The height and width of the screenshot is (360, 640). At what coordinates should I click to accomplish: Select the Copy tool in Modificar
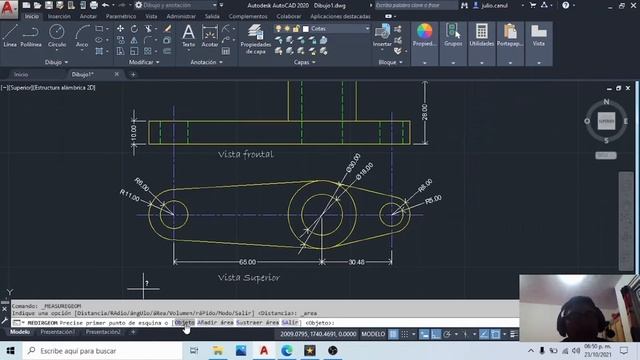[120, 40]
